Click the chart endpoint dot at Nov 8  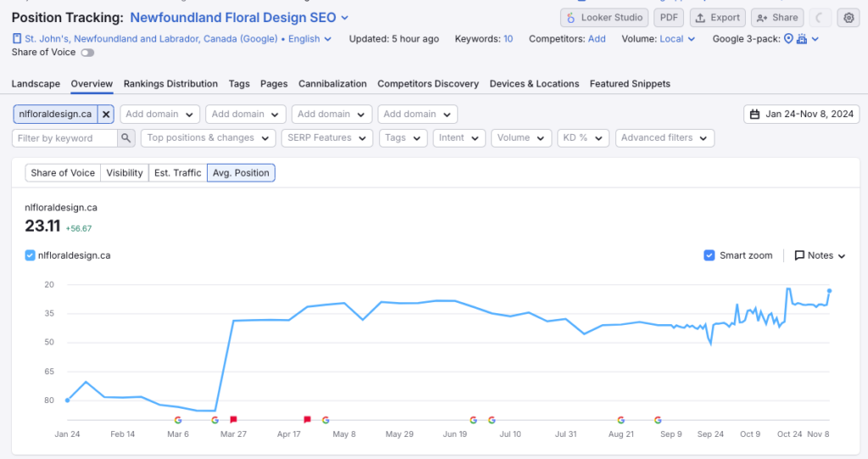coord(829,290)
